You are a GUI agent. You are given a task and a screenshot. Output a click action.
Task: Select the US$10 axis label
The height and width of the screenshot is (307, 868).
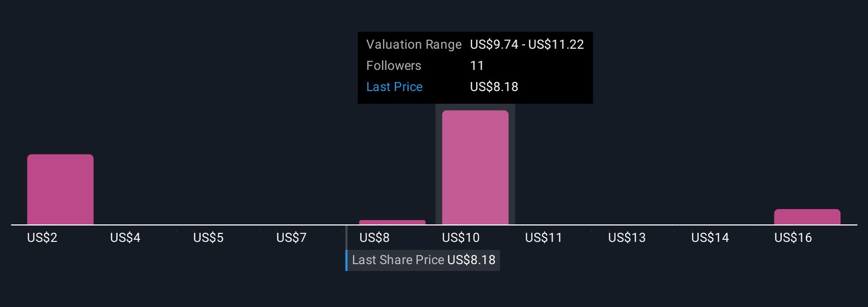point(461,238)
